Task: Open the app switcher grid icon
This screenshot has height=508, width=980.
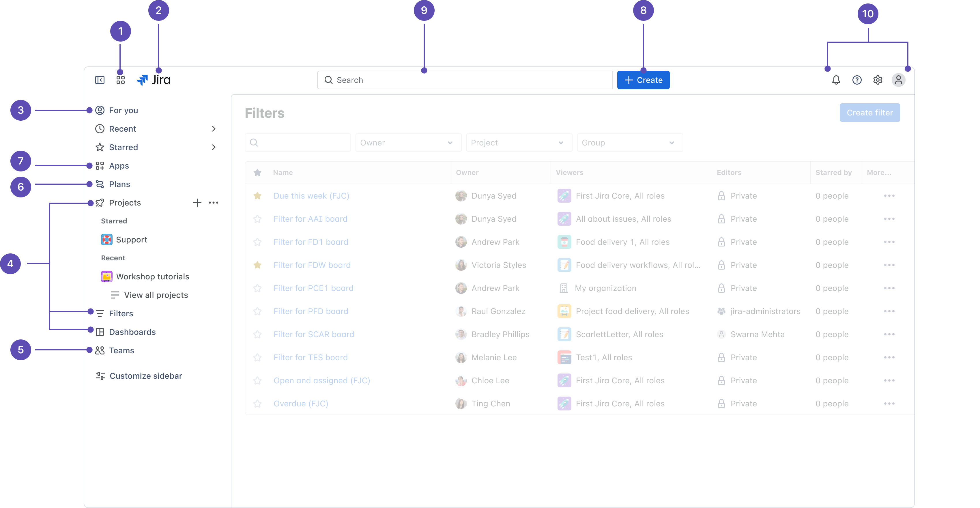Action: (121, 80)
